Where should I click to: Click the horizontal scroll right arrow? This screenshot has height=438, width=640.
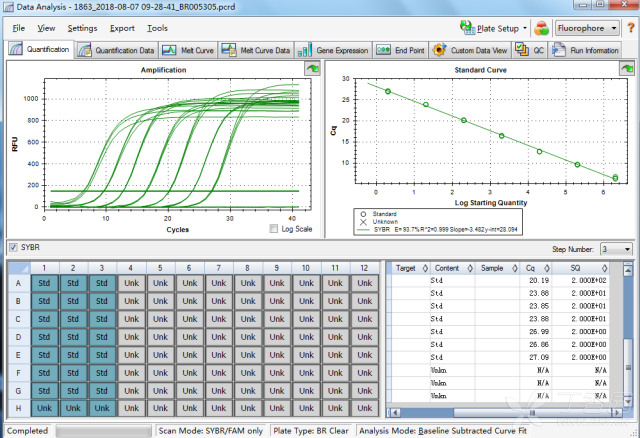(x=617, y=413)
